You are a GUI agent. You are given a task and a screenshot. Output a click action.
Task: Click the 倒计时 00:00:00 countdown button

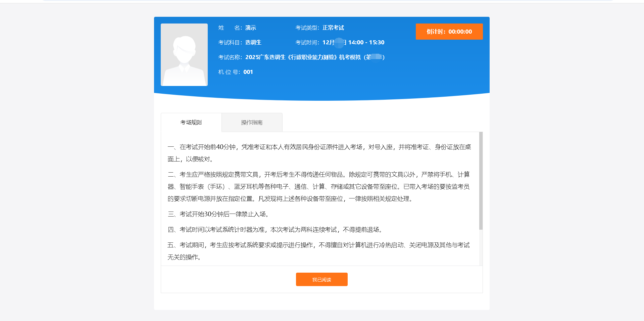click(x=449, y=32)
